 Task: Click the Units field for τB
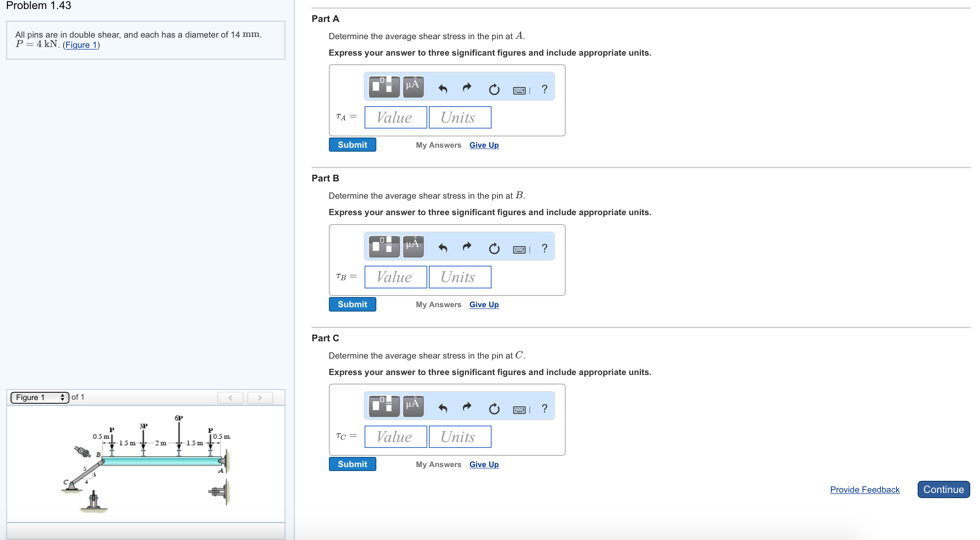point(459,277)
